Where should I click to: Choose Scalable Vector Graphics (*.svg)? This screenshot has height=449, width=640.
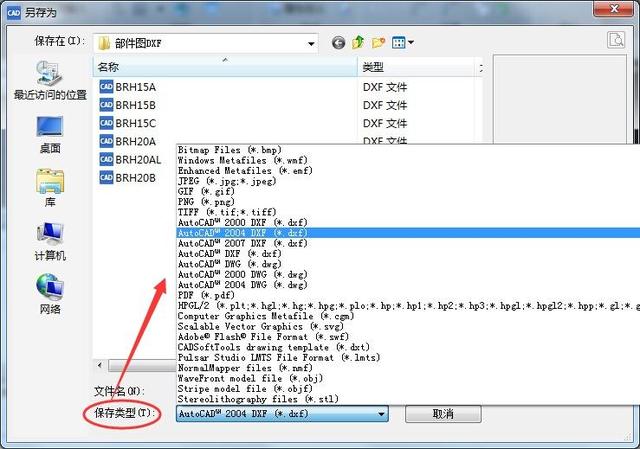408,327
